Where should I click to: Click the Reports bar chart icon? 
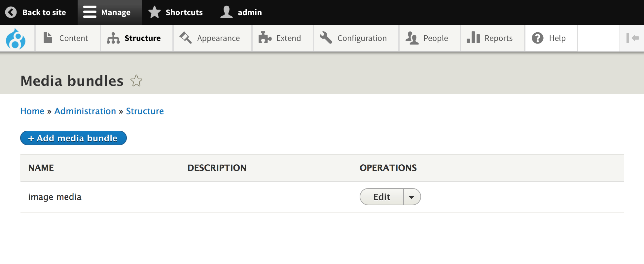click(x=473, y=37)
